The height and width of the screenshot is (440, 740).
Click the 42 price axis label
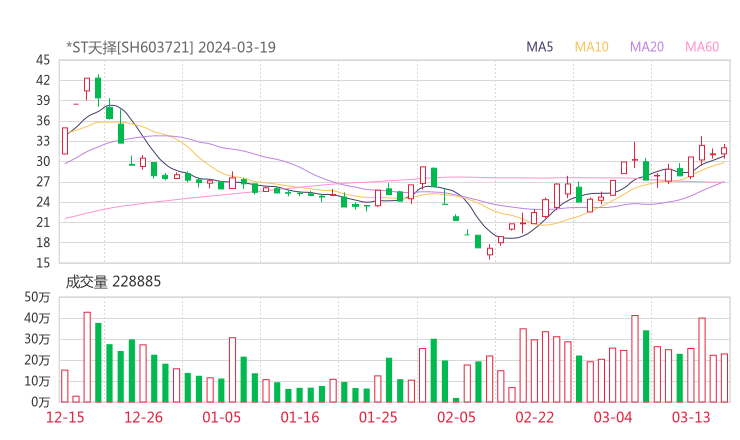(42, 80)
